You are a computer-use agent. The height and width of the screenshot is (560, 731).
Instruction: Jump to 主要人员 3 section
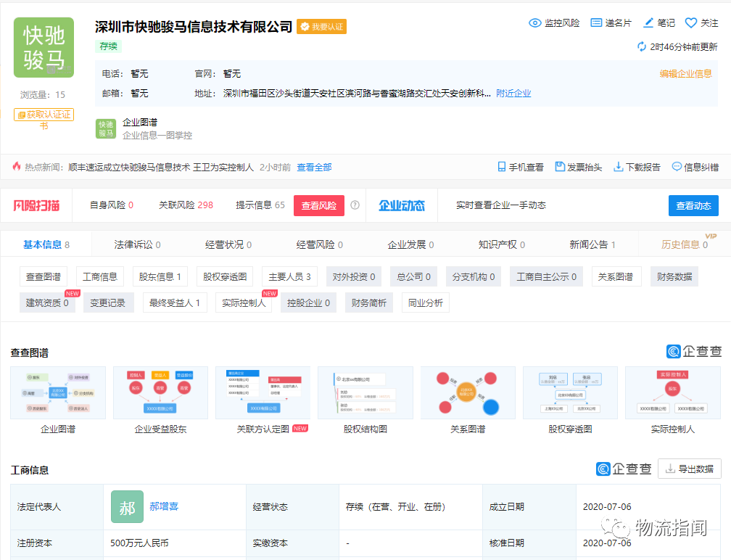point(289,276)
